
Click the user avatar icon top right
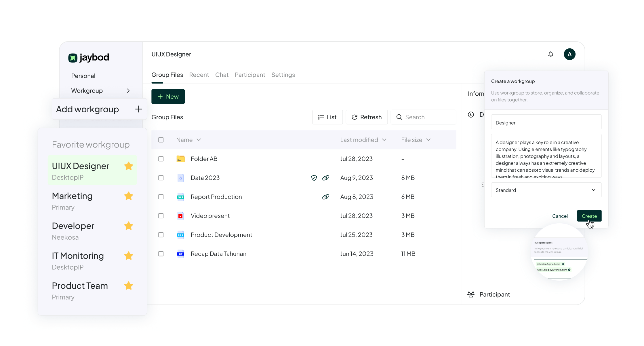pos(569,54)
